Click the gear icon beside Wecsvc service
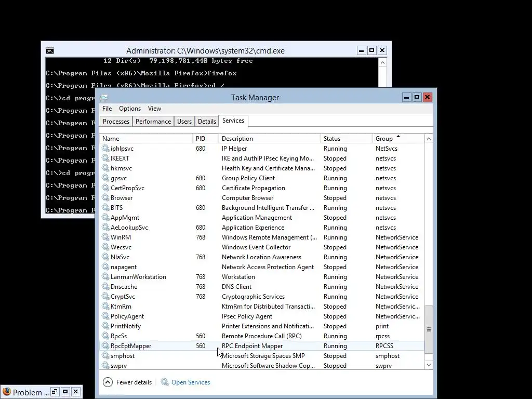Image resolution: width=532 pixels, height=399 pixels. (105, 247)
